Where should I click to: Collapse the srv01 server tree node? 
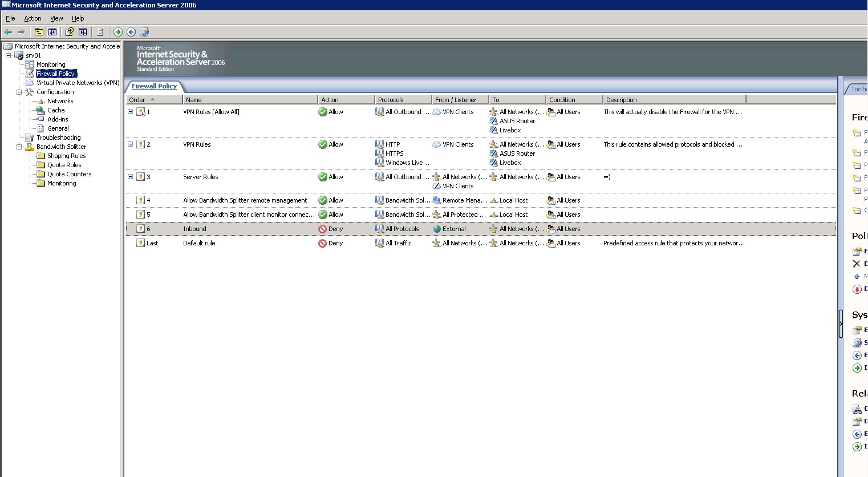9,55
